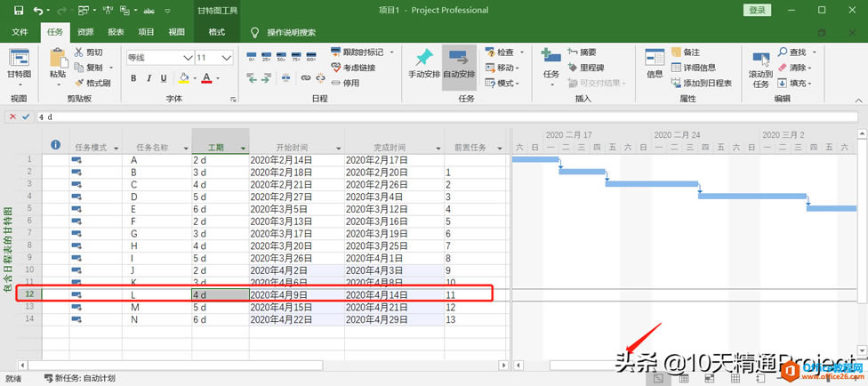Viewport: 868px width, 386px height.
Task: Toggle Underline formatting
Action: (x=163, y=78)
